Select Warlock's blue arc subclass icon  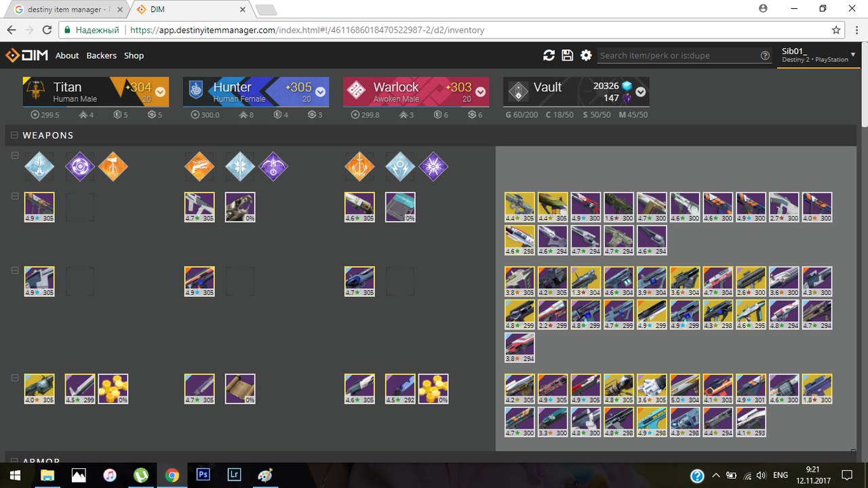point(400,167)
